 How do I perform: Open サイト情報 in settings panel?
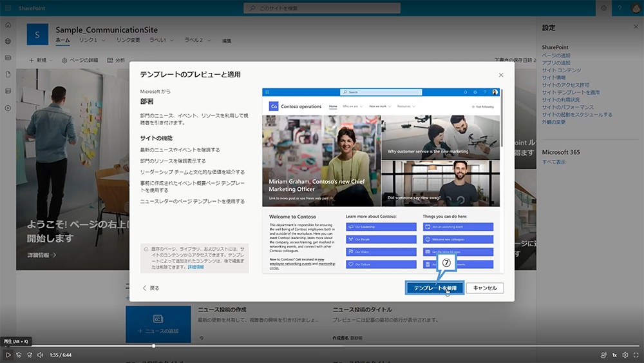[554, 77]
